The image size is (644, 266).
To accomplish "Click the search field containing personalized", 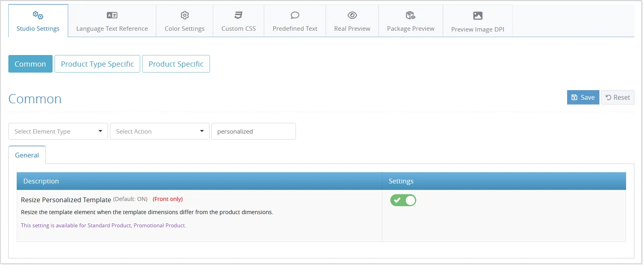I will (253, 131).
